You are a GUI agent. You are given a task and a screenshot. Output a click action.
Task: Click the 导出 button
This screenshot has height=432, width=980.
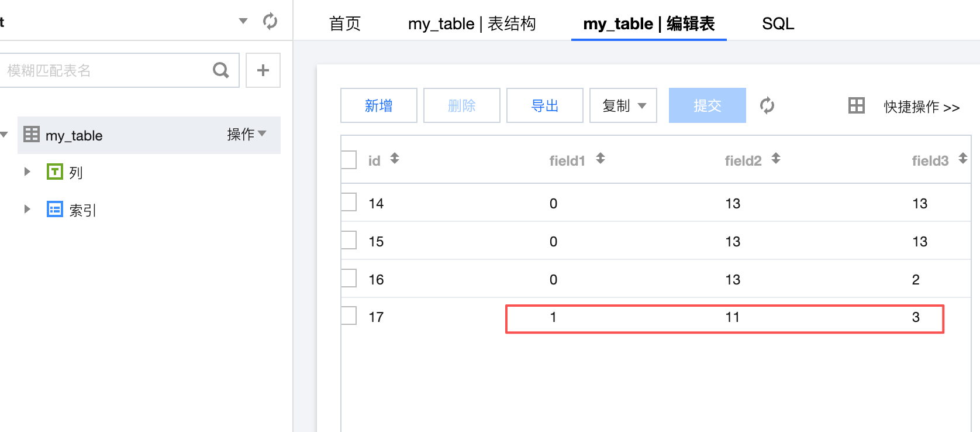pos(545,105)
